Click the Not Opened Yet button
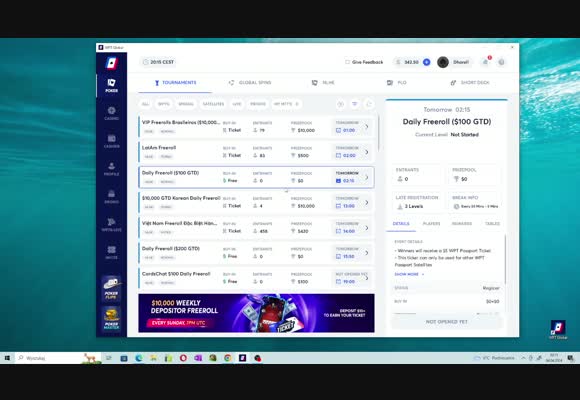The height and width of the screenshot is (400, 580). tap(446, 322)
